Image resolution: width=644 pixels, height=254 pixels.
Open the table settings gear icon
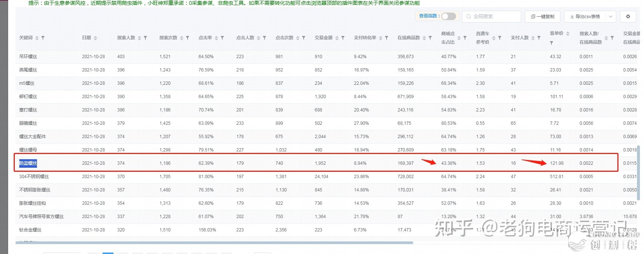click(628, 17)
